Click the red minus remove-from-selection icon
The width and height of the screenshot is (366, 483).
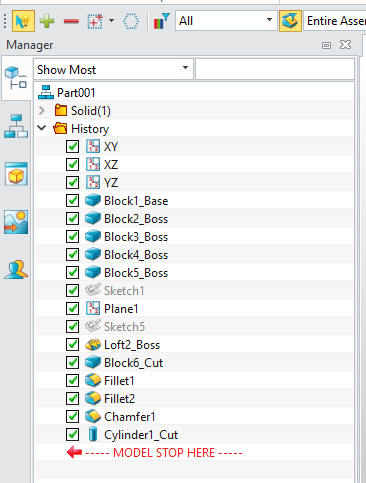coord(71,22)
